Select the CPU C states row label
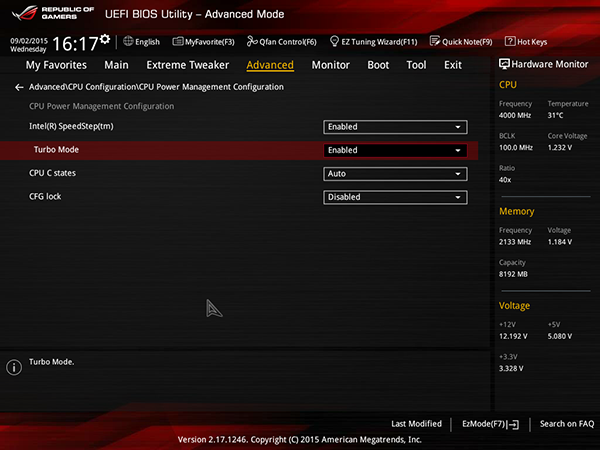The image size is (600, 450). [x=52, y=173]
